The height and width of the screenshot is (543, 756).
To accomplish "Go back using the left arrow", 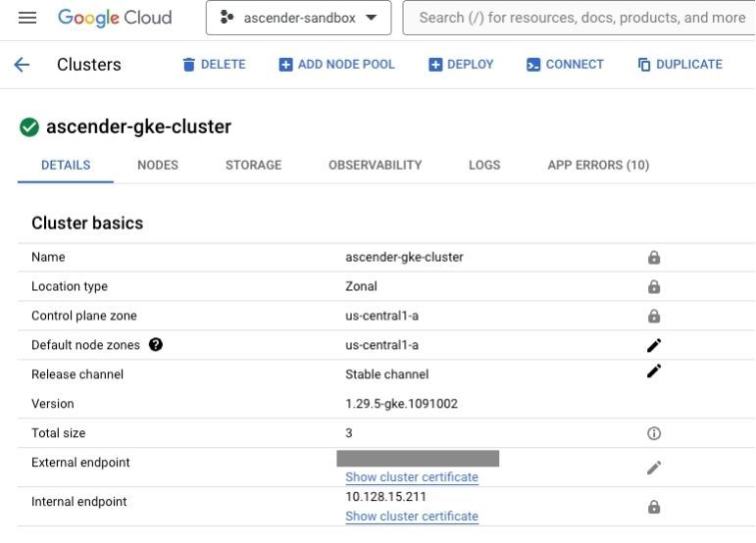I will [23, 64].
